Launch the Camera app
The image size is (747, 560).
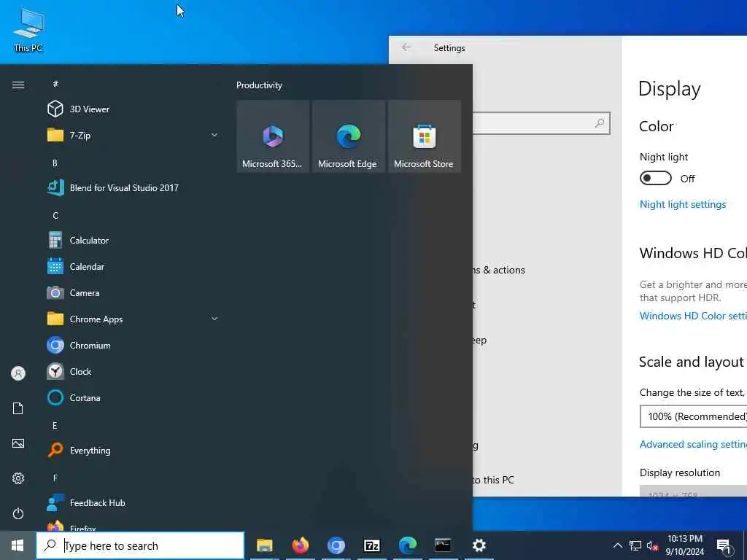coord(133,293)
